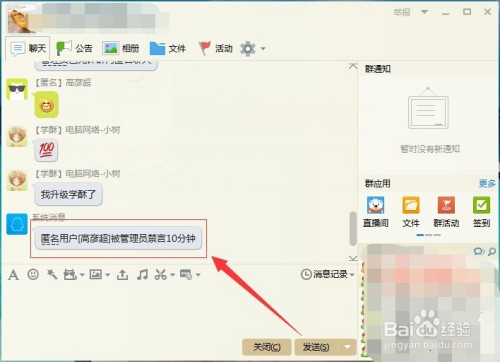Expand the send picture dropdown arrow
The width and height of the screenshot is (500, 362).
[x=108, y=275]
